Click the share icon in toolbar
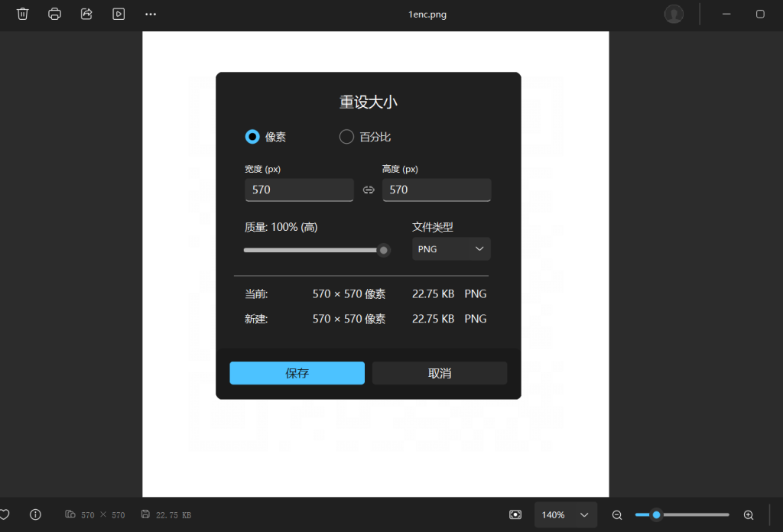Screen dimensions: 783x532 (86, 14)
